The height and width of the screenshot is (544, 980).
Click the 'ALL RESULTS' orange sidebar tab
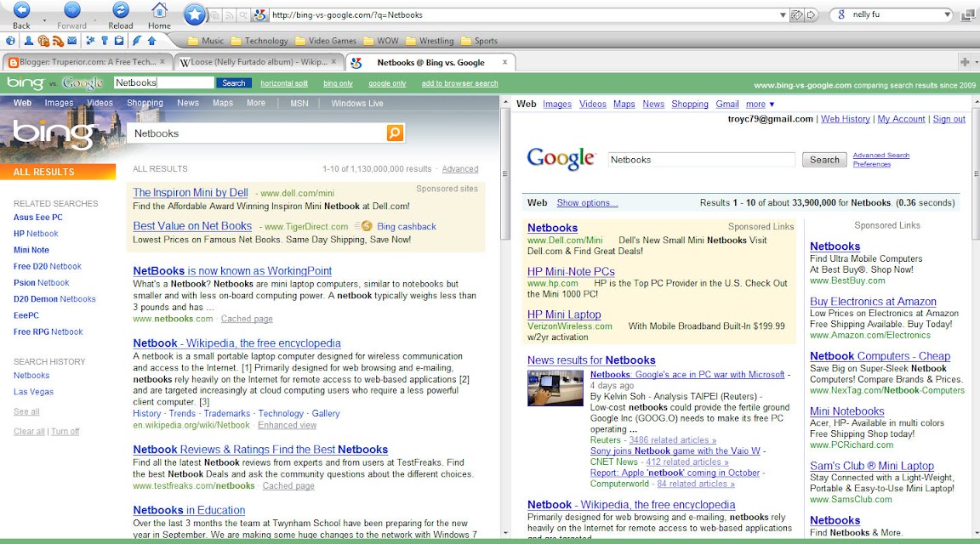point(58,172)
